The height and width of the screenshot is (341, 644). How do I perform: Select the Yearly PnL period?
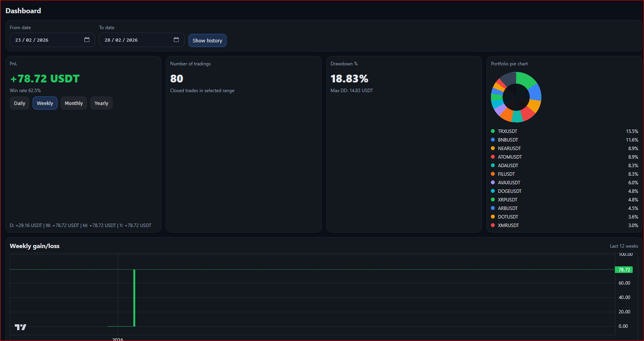101,103
